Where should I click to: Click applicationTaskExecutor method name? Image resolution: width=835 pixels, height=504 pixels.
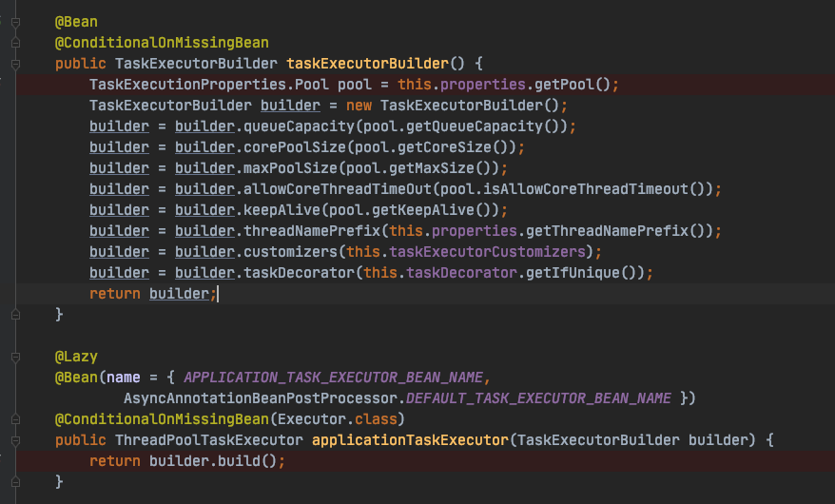pos(410,440)
